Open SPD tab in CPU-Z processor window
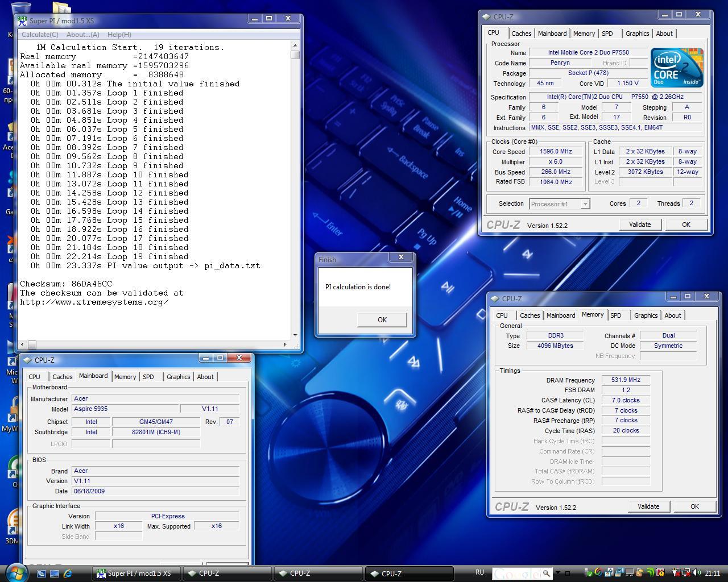Image resolution: width=728 pixels, height=582 pixels. pos(607,34)
